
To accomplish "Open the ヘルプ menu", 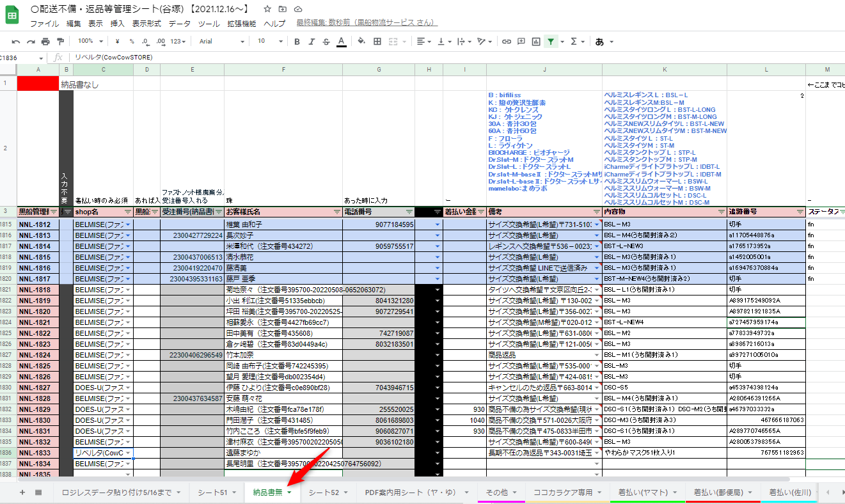I will pyautogui.click(x=274, y=23).
